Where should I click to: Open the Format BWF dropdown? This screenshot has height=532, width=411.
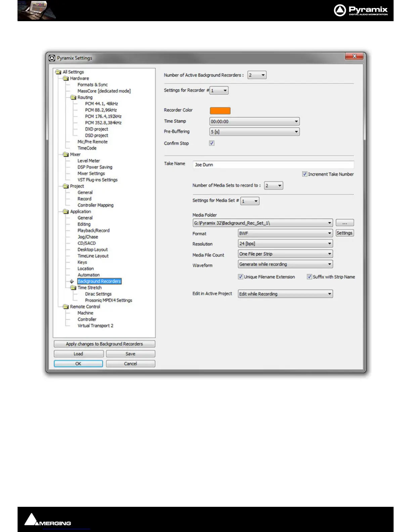(285, 233)
